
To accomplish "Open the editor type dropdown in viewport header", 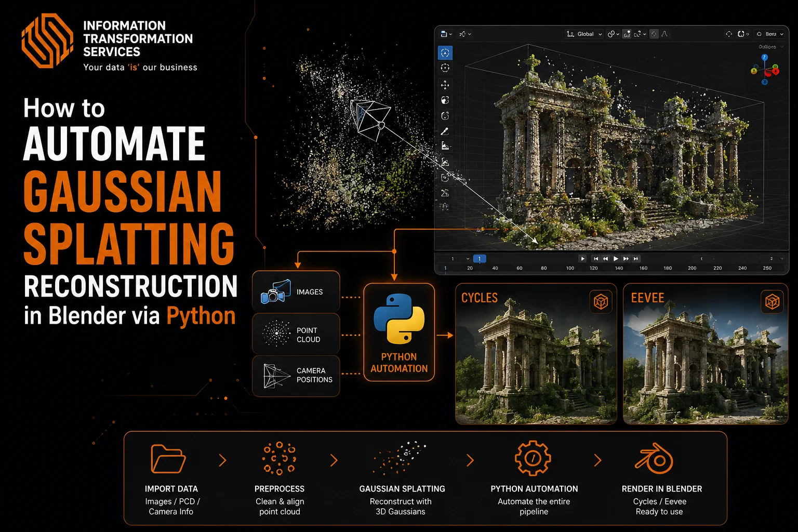I will coord(446,34).
